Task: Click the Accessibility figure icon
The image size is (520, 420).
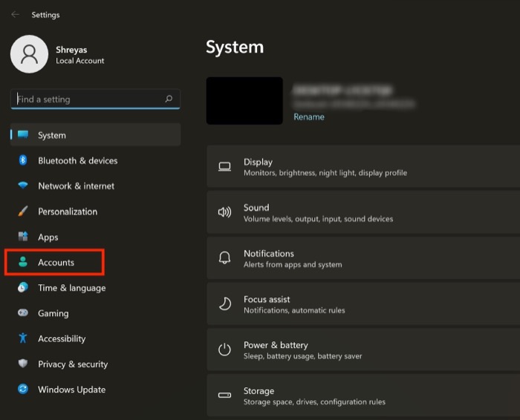Action: pyautogui.click(x=23, y=338)
